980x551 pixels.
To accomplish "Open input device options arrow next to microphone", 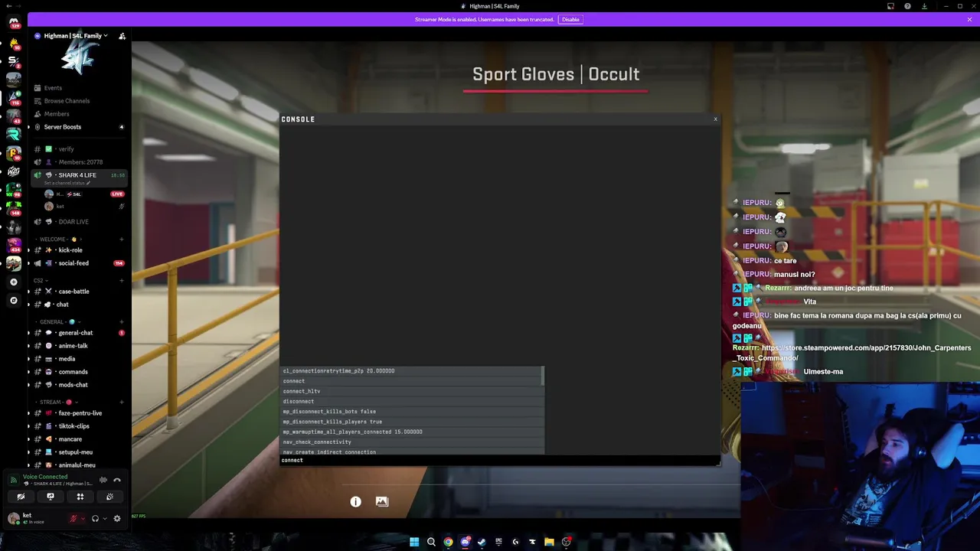I will pos(83,519).
